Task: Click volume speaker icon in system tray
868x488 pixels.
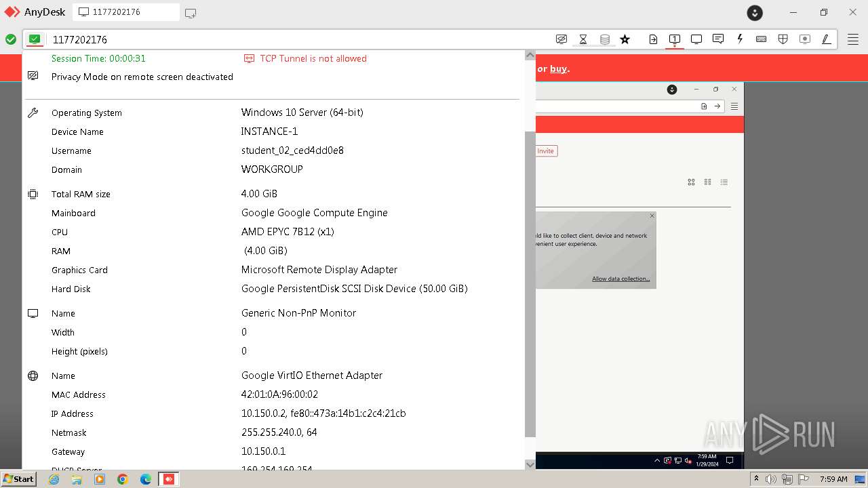Action: (x=771, y=479)
